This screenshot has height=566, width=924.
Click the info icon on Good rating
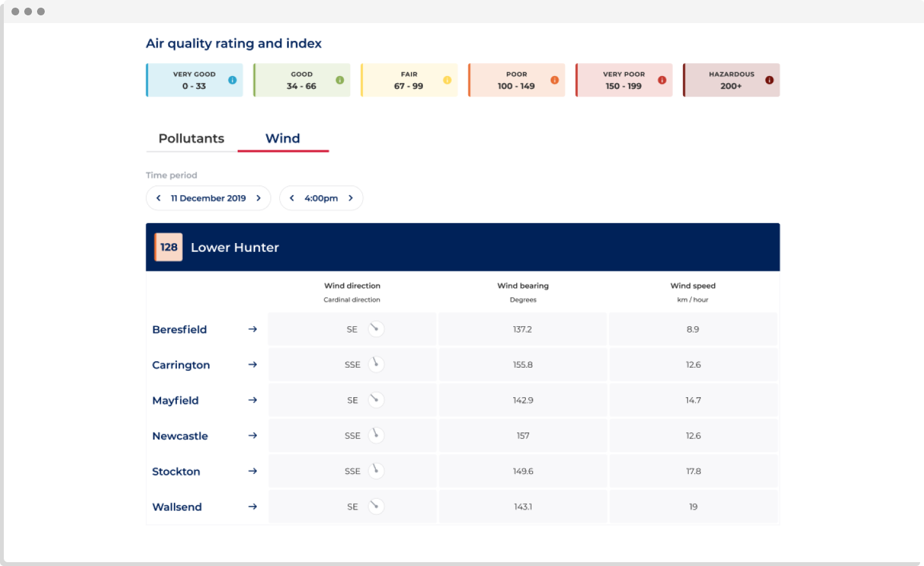click(340, 80)
